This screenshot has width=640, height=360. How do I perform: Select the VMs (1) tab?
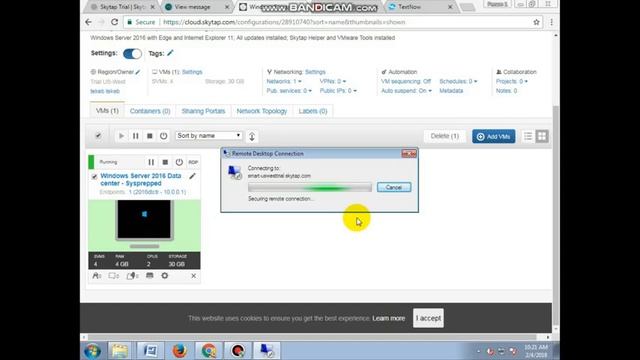pos(107,111)
